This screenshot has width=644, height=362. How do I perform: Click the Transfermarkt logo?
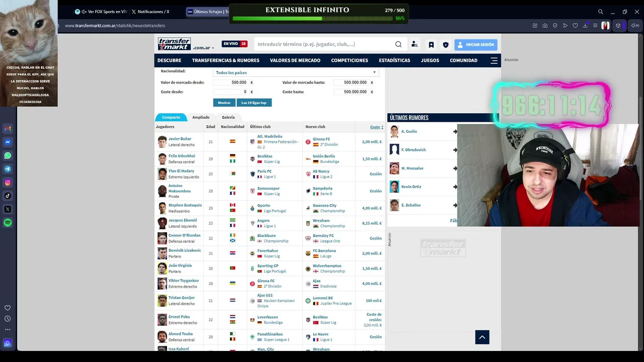coord(174,44)
